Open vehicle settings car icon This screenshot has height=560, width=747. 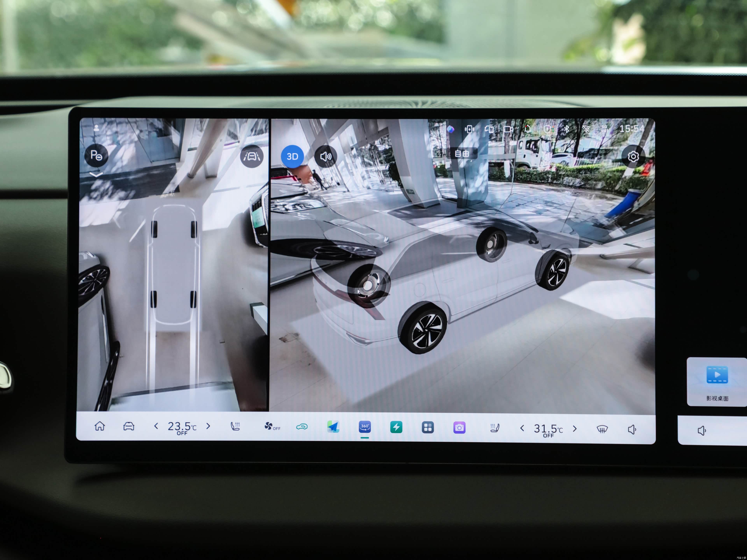(x=129, y=426)
